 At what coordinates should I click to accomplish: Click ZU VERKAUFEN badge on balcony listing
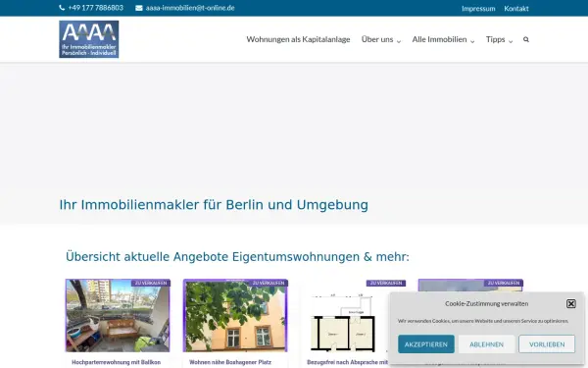(x=151, y=283)
